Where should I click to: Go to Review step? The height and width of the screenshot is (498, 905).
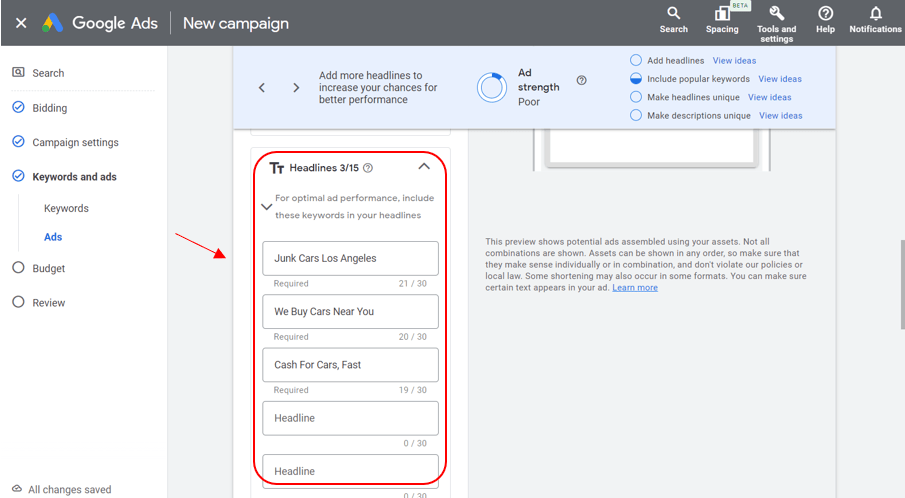pos(48,303)
